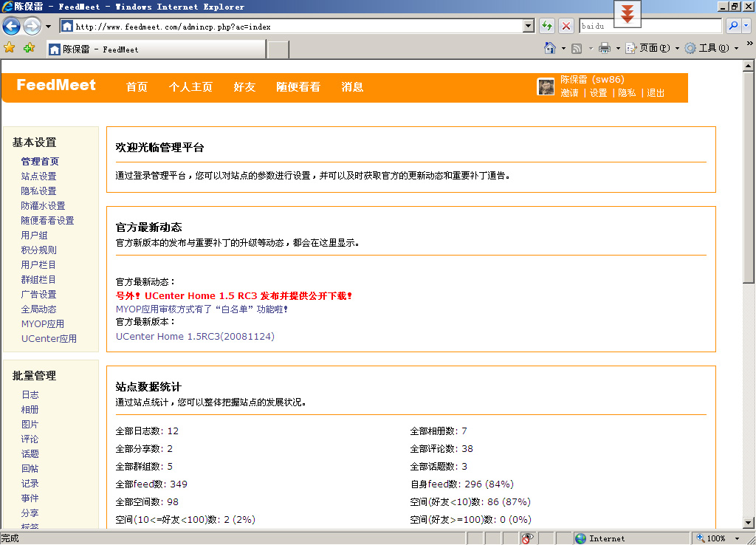This screenshot has width=756, height=545.
Task: Click the 退出 logout link
Action: pyautogui.click(x=656, y=93)
